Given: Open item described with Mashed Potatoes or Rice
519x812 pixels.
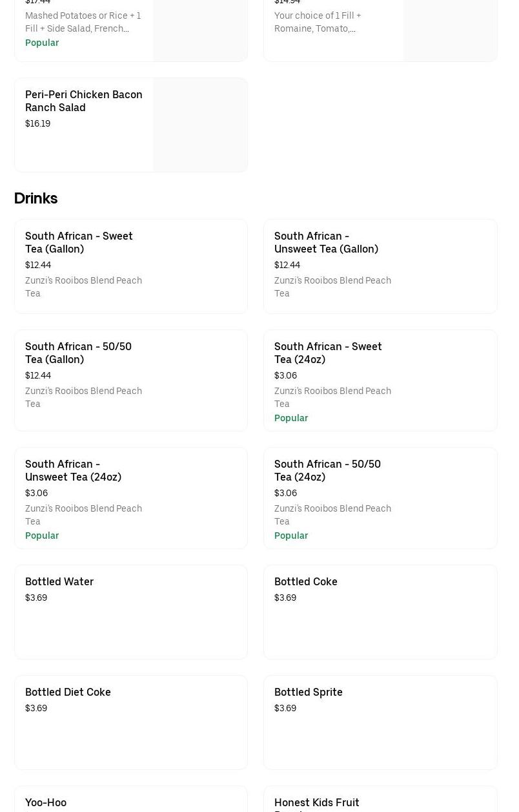Looking at the screenshot, I should coord(83,22).
